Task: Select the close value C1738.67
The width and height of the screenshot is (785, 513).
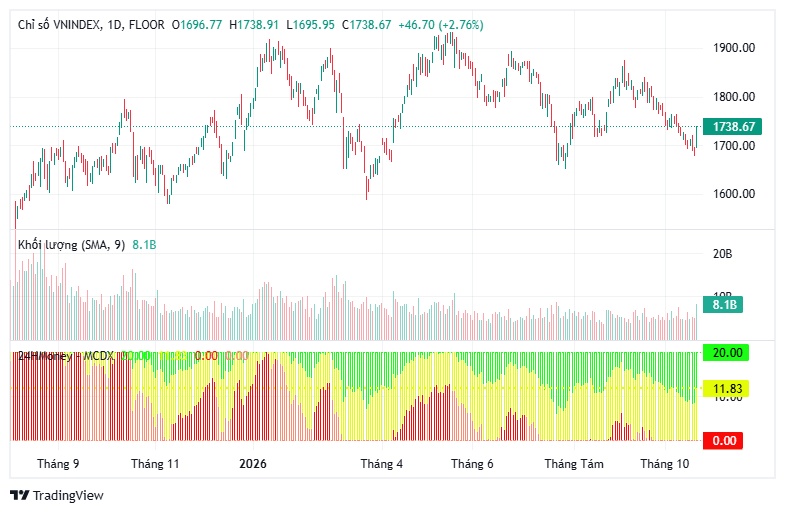Action: (366, 25)
